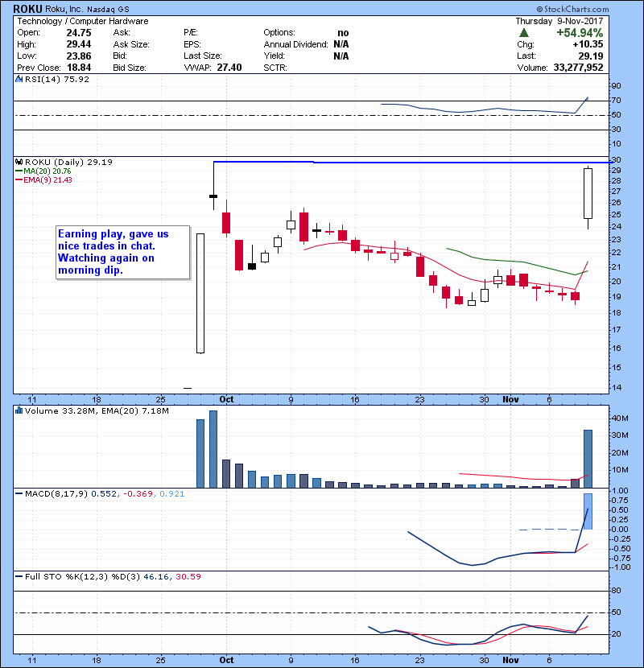Select the blue earnings play annotation box
Image resolution: width=644 pixels, height=668 pixels.
pos(123,252)
